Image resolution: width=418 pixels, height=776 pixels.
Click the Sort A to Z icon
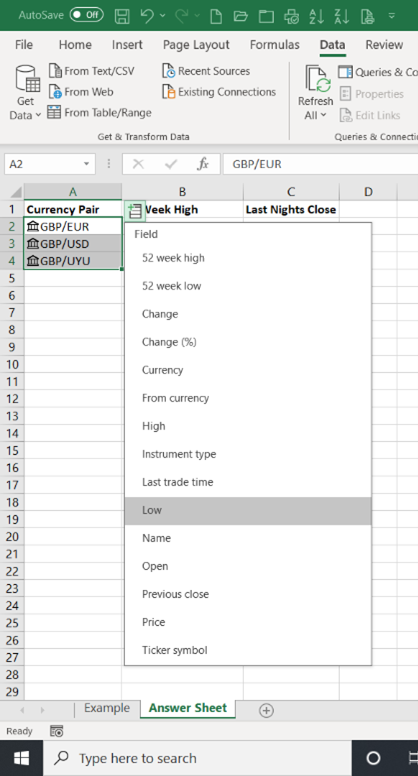coord(317,16)
